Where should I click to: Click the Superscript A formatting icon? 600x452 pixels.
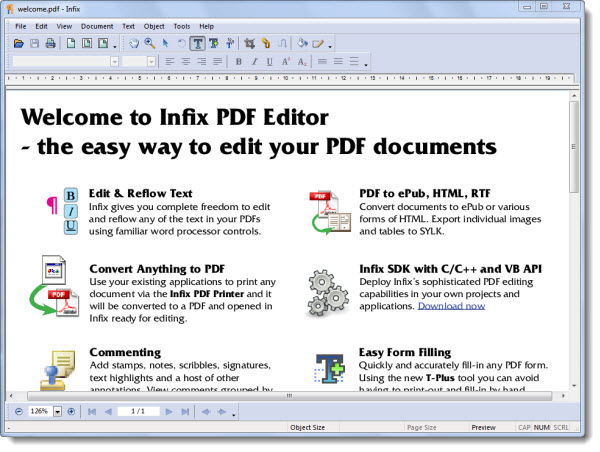285,62
